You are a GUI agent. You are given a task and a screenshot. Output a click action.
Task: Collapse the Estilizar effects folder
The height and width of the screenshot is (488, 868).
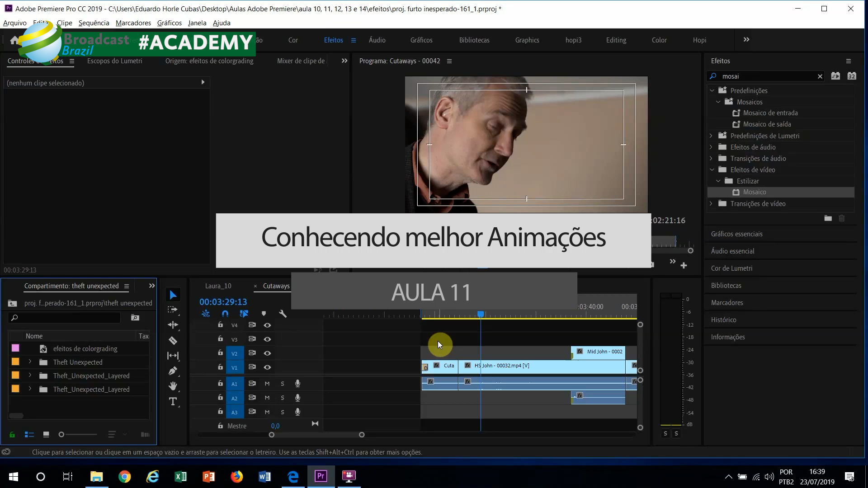718,181
